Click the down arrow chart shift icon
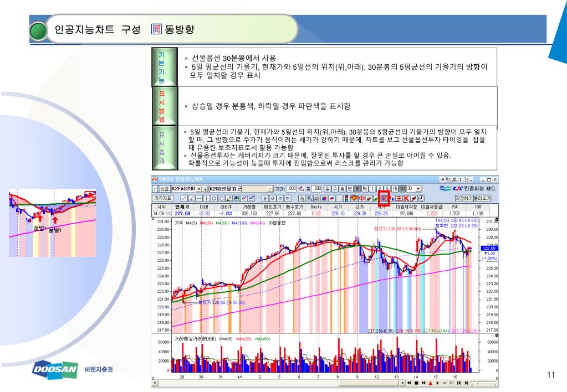Viewport: 567px width, 392px height. pyautogui.click(x=273, y=198)
